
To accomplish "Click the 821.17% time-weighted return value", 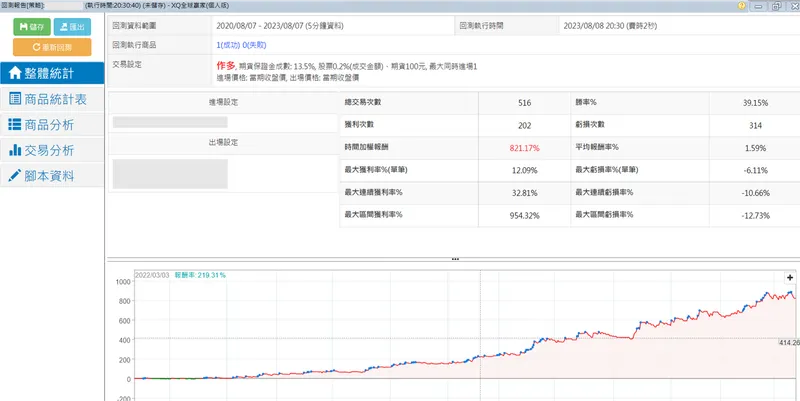I will point(524,148).
